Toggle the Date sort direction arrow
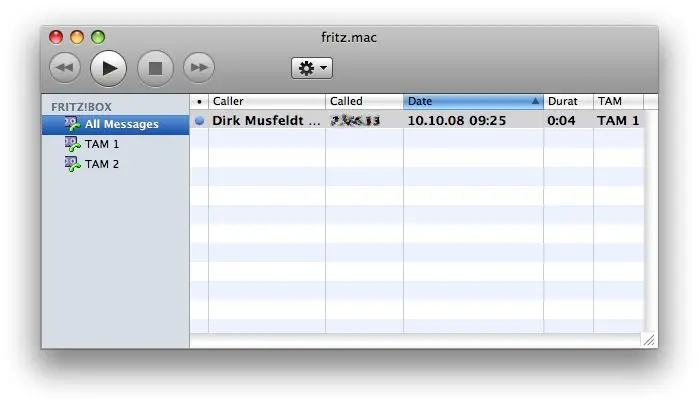The height and width of the screenshot is (405, 699). click(x=535, y=101)
